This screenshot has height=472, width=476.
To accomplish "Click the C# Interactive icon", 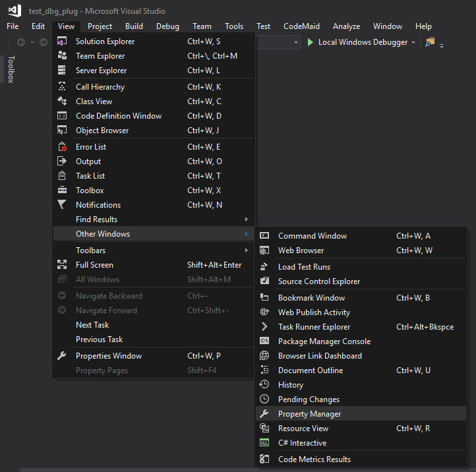I will point(264,443).
